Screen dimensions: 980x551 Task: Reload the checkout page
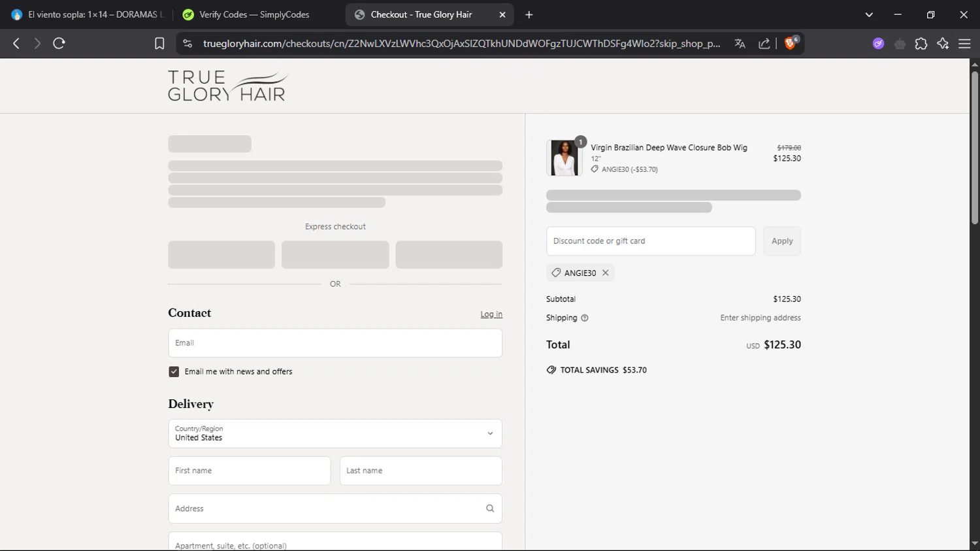59,43
